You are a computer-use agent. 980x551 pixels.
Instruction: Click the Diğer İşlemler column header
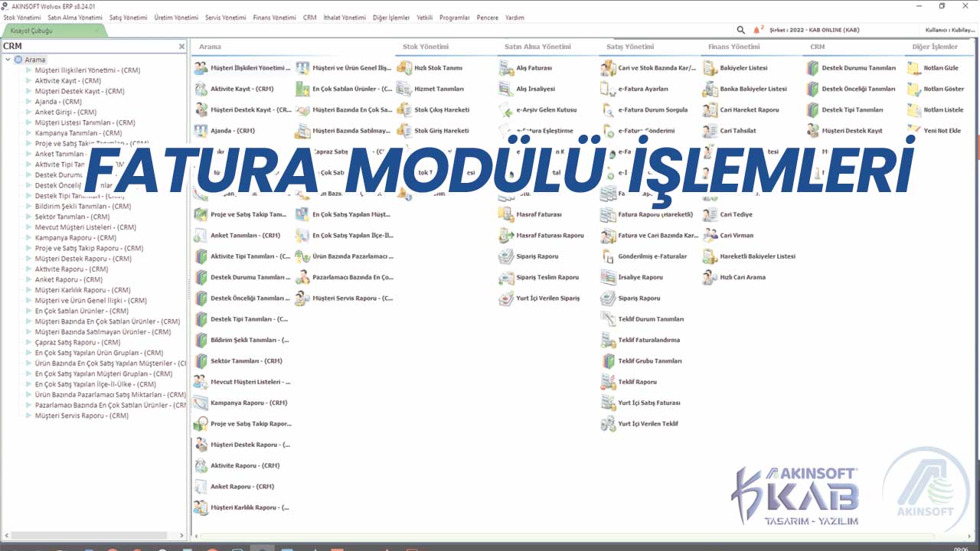tap(935, 47)
